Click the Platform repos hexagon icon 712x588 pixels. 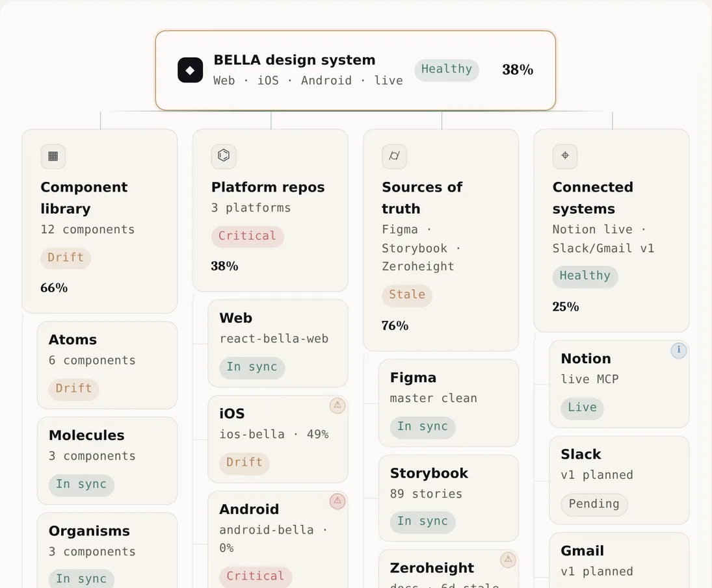coord(224,156)
